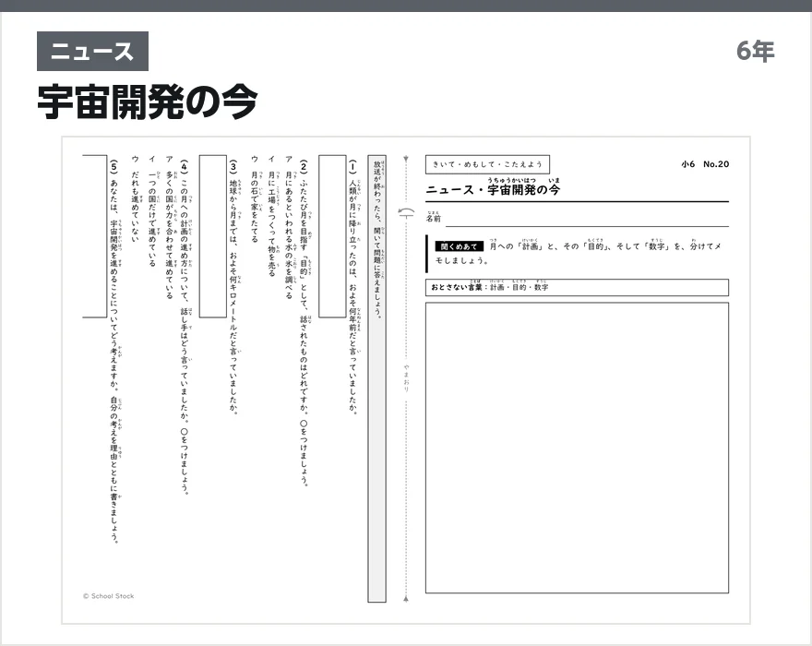
Task: Select option イ 月に工場をつくって物を売る
Action: 271,216
